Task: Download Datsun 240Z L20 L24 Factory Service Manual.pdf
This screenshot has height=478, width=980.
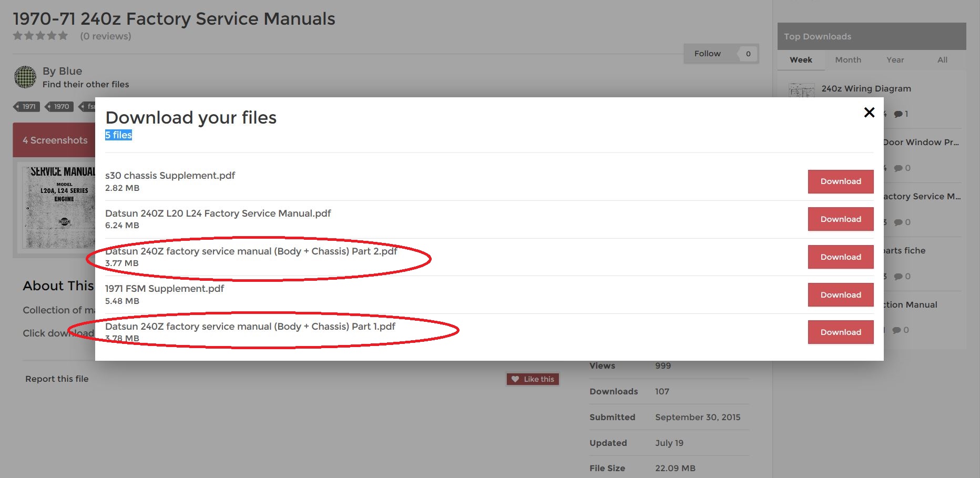Action: [x=841, y=219]
